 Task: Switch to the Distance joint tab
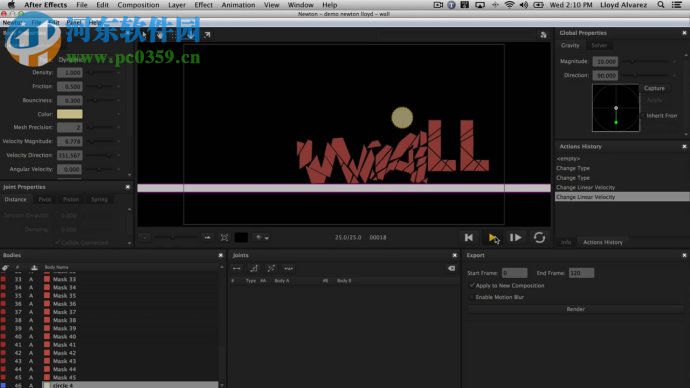pyautogui.click(x=15, y=199)
